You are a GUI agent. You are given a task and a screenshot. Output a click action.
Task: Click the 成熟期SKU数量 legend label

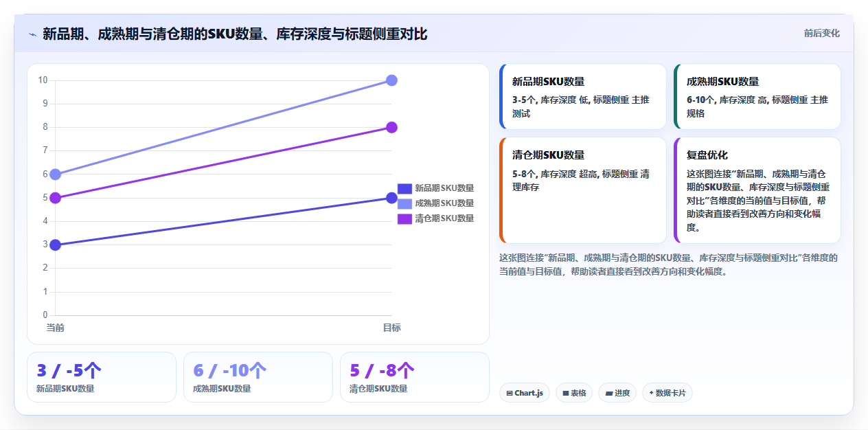tap(444, 203)
